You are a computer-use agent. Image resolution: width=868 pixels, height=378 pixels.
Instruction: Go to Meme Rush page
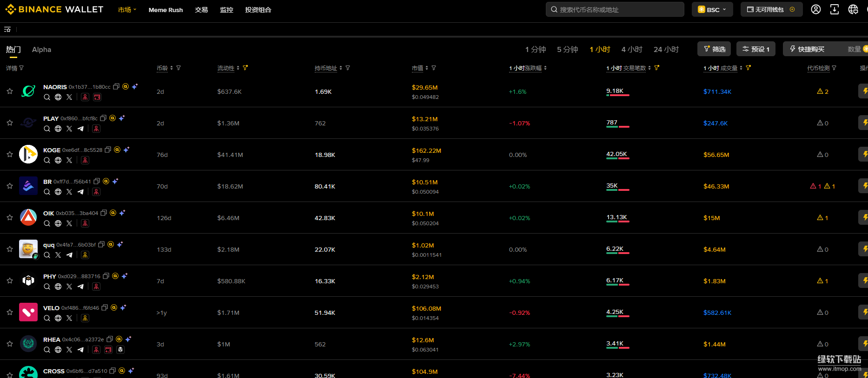tap(166, 10)
